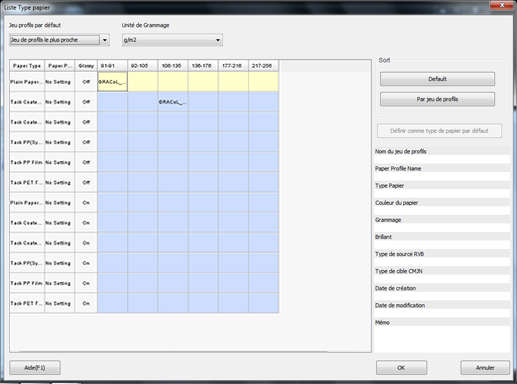Image resolution: width=517 pixels, height=384 pixels.
Task: Click 'No Setting' in the Tack PET F On row
Action: click(60, 303)
